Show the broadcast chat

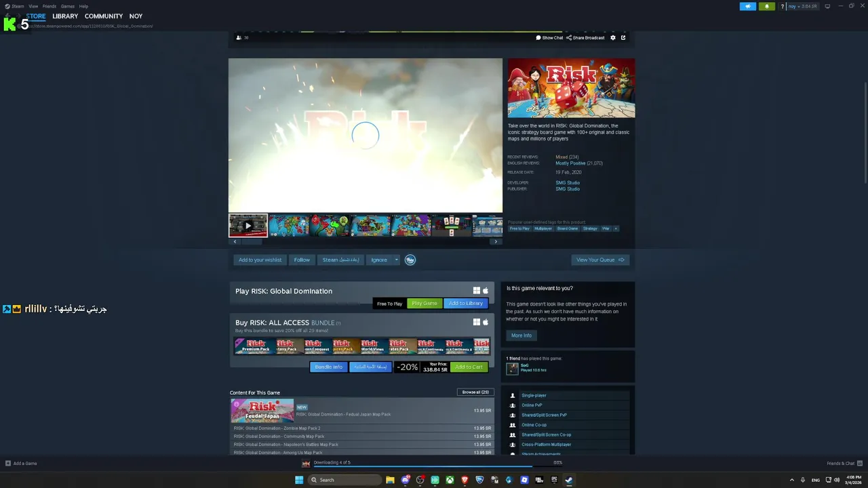[x=550, y=38]
